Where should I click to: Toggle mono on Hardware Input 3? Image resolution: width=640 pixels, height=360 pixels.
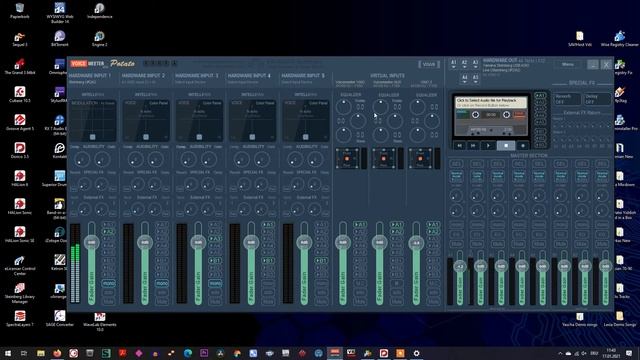[215, 283]
